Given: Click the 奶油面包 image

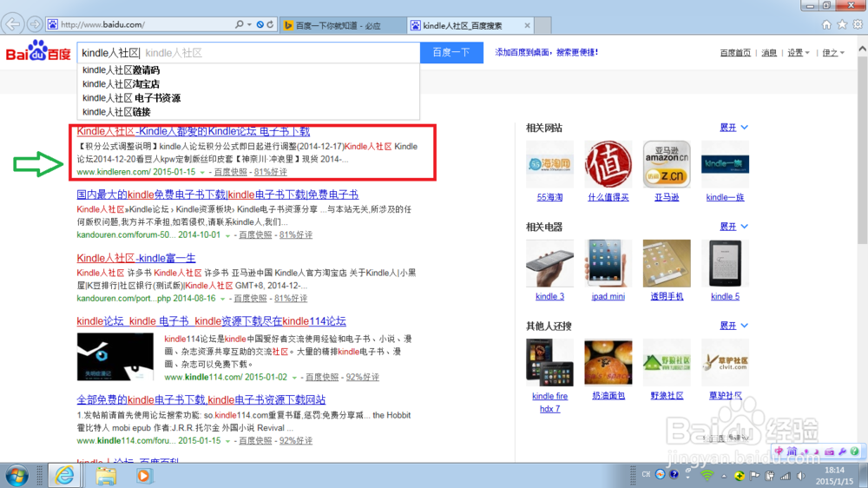Looking at the screenshot, I should click(608, 362).
